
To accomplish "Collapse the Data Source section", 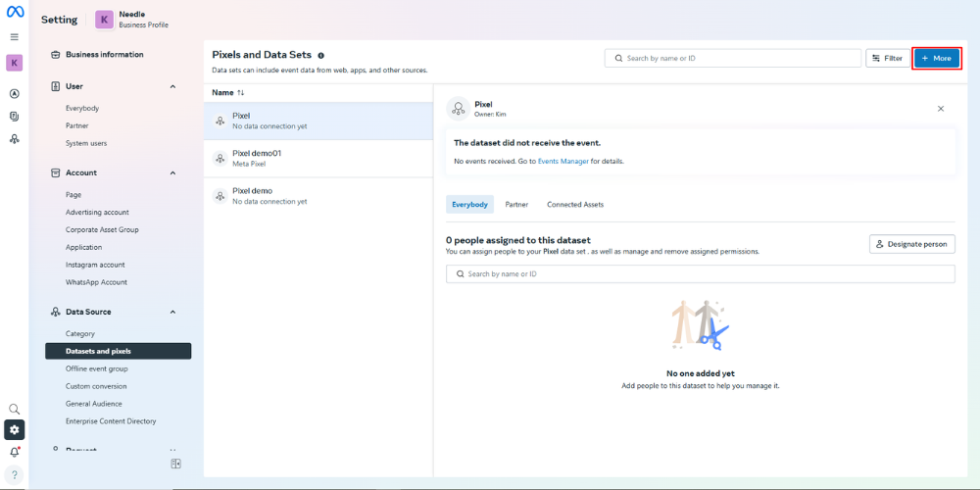I will coord(172,312).
